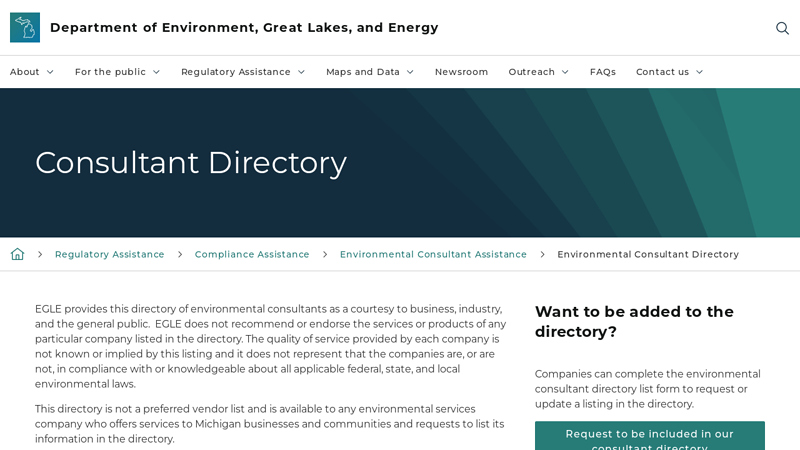Expand the Outreach menu chevron
Screen dimensions: 800x450
[565, 72]
